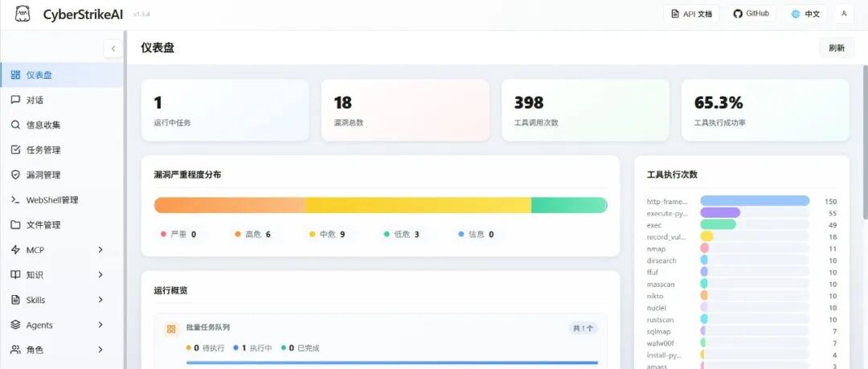Click the 任务管理 checklist icon
This screenshot has height=369, width=868.
tap(15, 150)
